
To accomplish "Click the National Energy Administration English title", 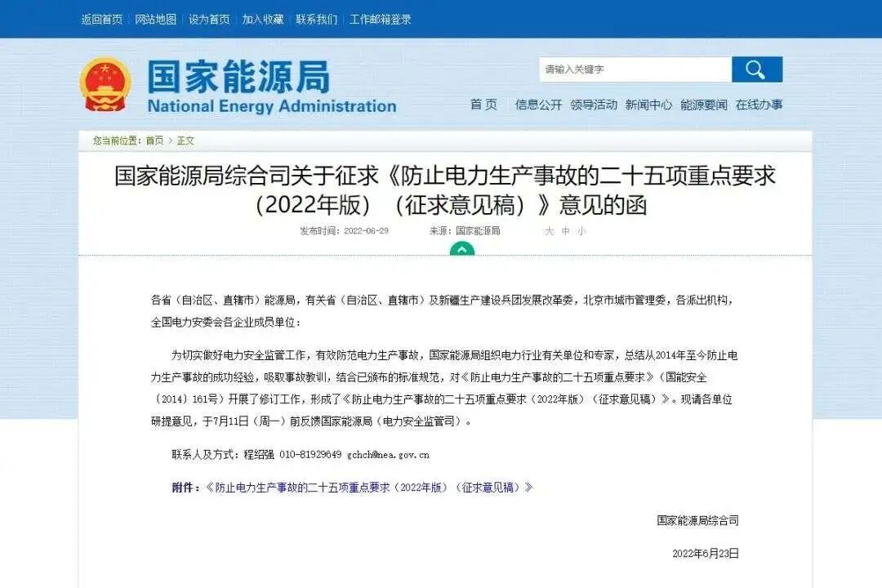I will coord(272,106).
